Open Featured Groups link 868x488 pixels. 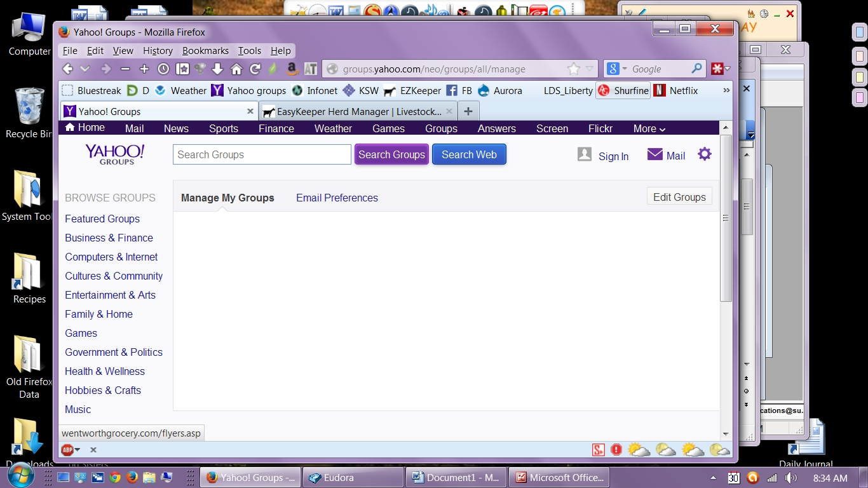(x=102, y=219)
